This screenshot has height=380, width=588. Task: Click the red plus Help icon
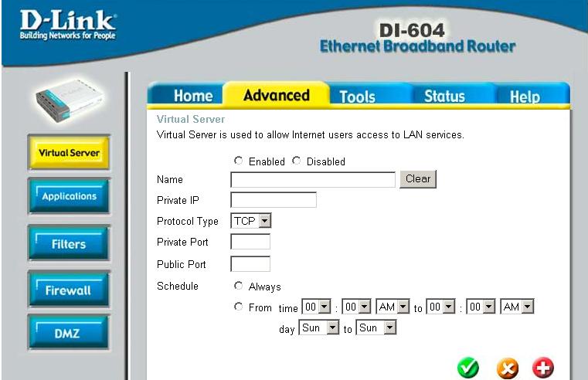click(x=543, y=368)
